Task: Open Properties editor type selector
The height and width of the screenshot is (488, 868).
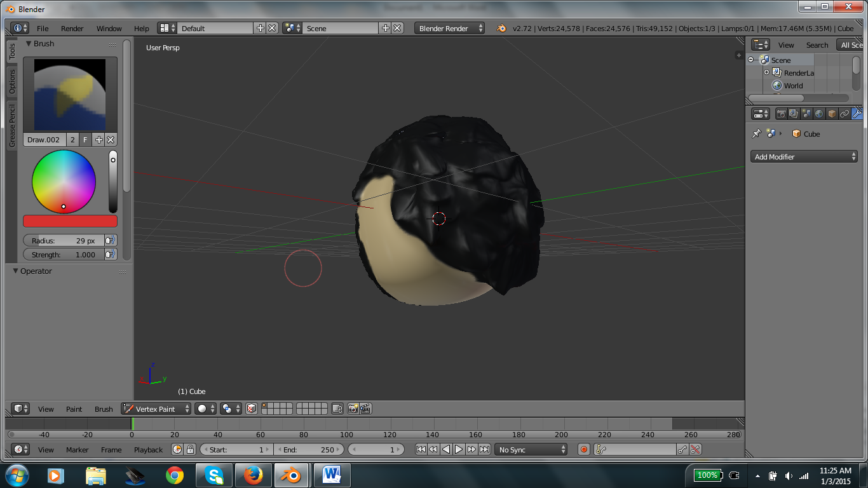Action: 761,114
